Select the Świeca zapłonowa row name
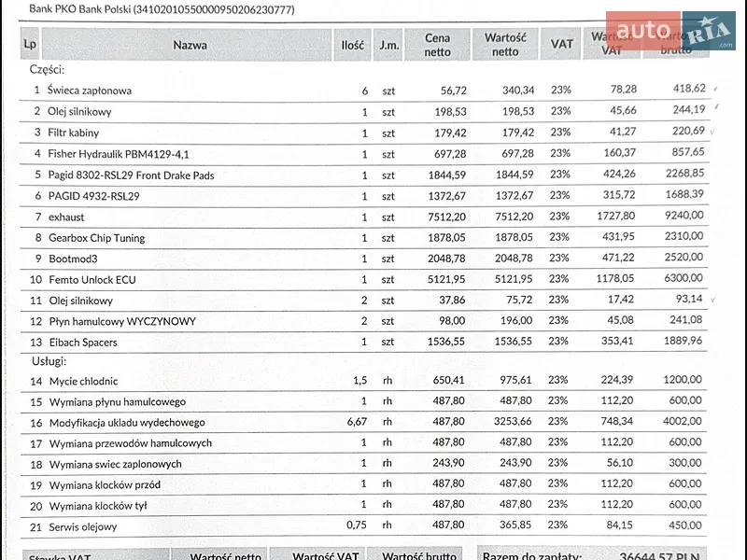The height and width of the screenshot is (560, 747). point(89,91)
